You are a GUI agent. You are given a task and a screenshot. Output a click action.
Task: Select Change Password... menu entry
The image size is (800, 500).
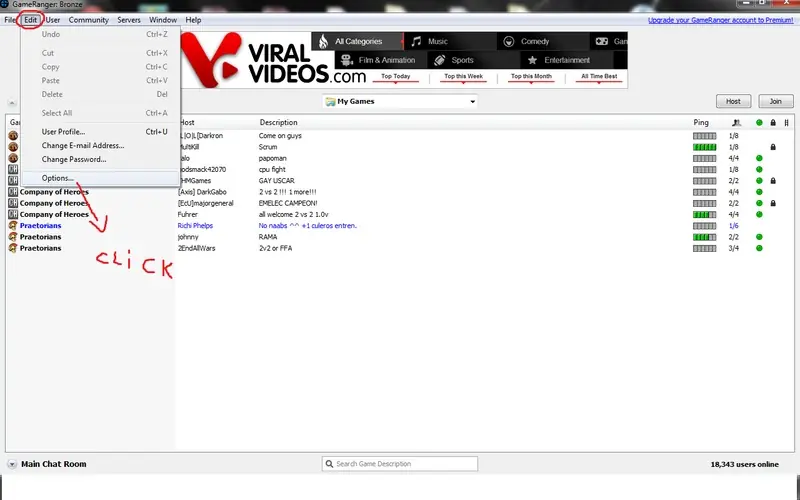coord(101,159)
